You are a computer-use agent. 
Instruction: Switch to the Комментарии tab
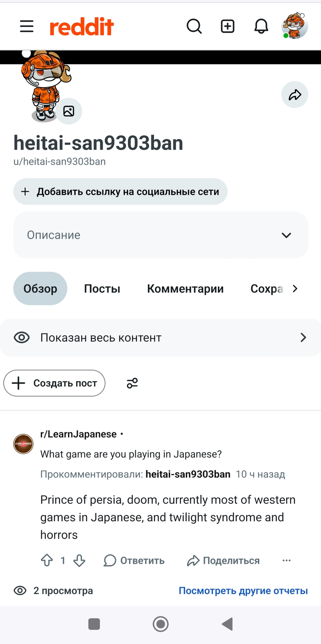click(x=185, y=289)
